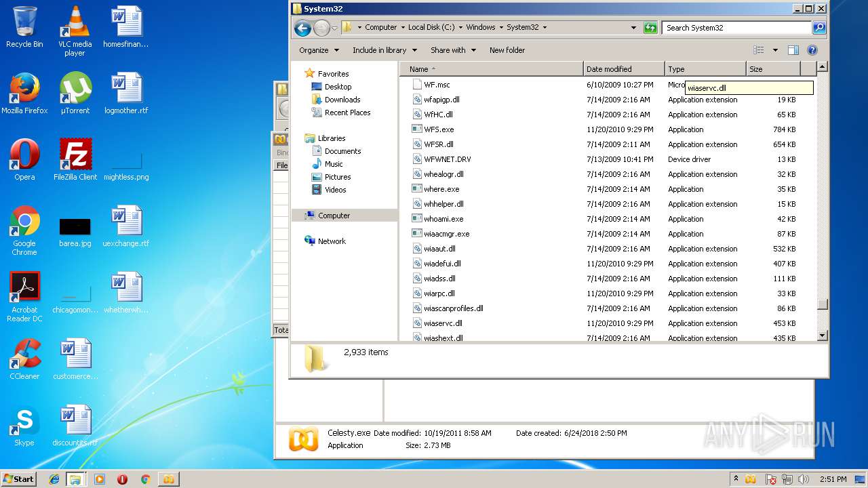Expand address bar previous locations dropdown

pyautogui.click(x=633, y=28)
